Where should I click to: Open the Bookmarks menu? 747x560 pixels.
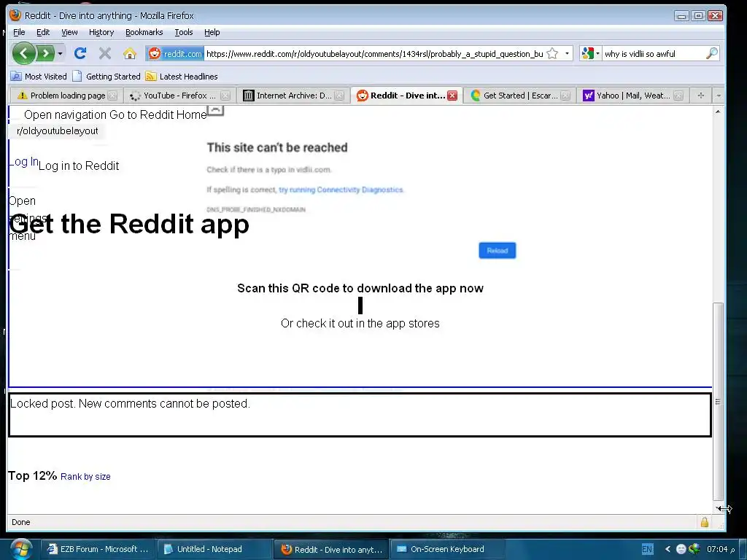[x=144, y=32]
